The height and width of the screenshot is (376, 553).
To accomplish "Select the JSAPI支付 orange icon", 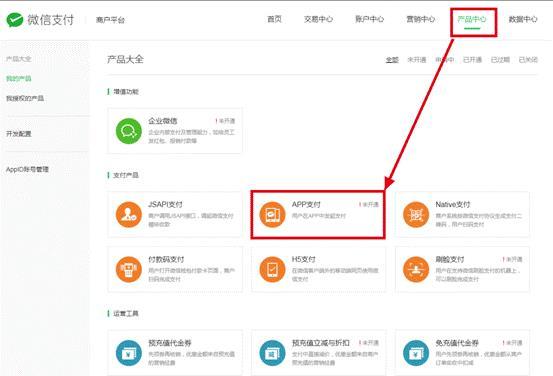I will pyautogui.click(x=129, y=214).
